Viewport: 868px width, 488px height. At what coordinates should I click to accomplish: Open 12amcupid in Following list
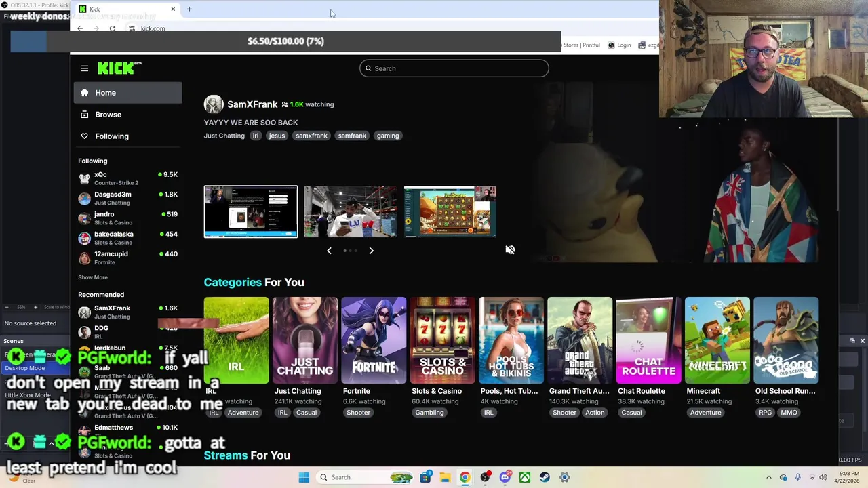[127, 258]
